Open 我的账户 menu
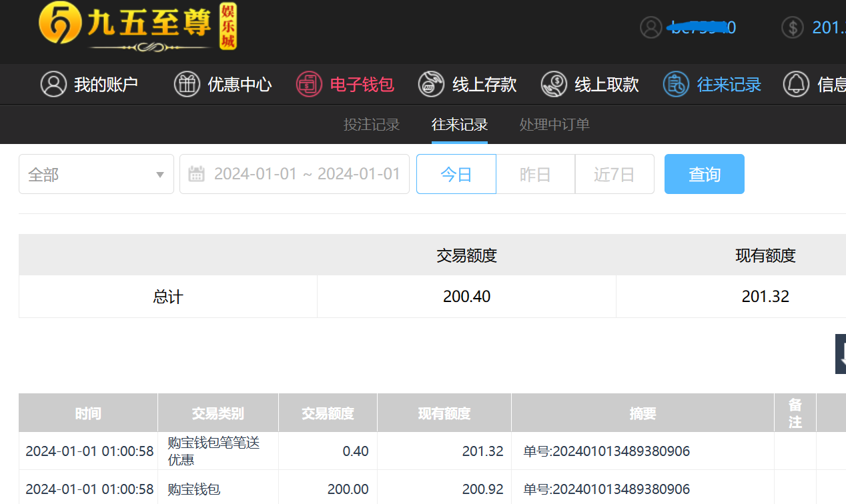Screen dimensions: 846x504 pyautogui.click(x=106, y=85)
